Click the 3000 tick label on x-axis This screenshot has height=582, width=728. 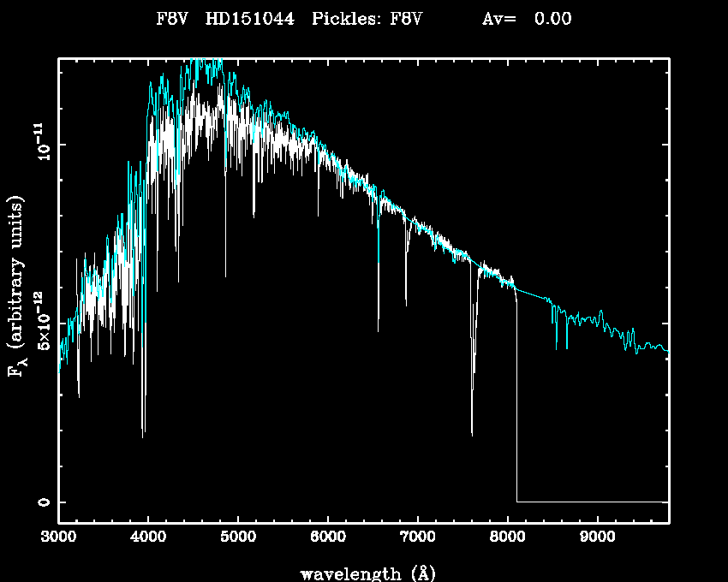[x=58, y=537]
